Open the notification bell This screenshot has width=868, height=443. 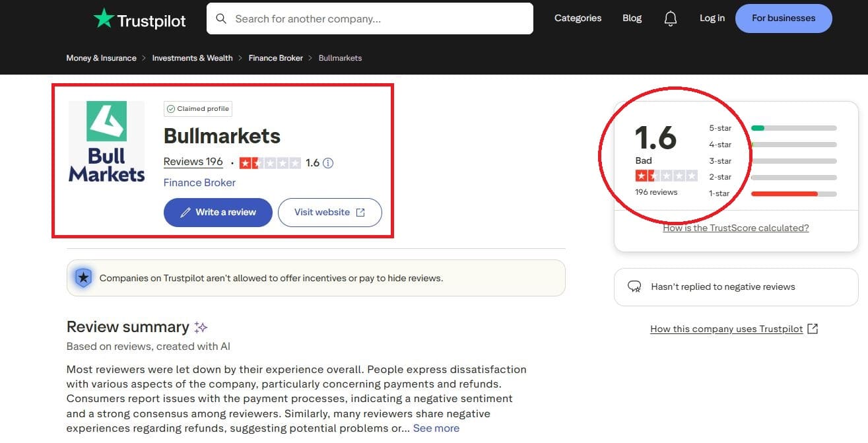tap(671, 18)
